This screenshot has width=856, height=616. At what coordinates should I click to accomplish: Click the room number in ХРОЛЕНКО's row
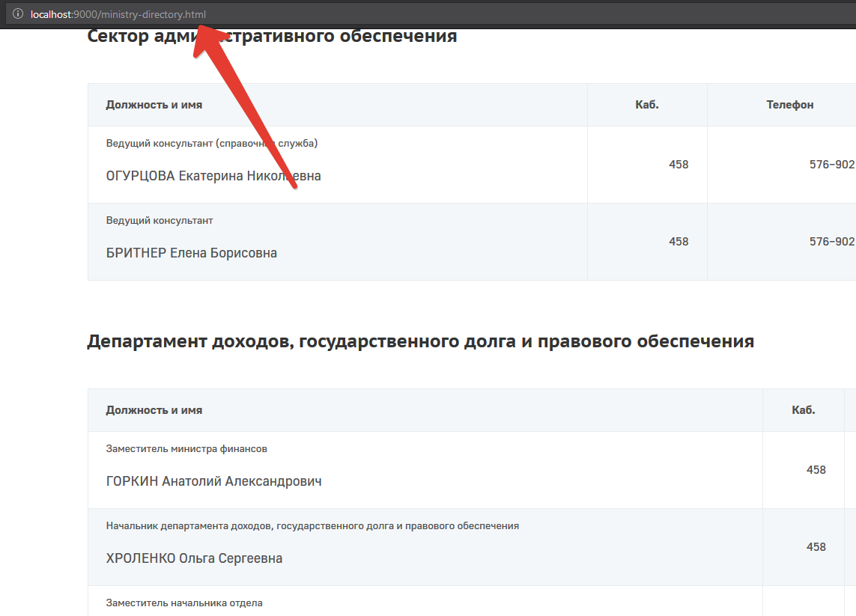816,547
